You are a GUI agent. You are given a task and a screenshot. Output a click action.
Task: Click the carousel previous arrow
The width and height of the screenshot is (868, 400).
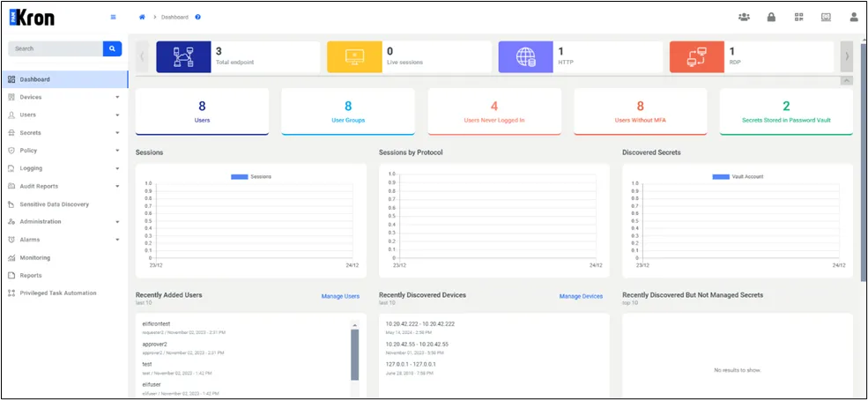(142, 56)
